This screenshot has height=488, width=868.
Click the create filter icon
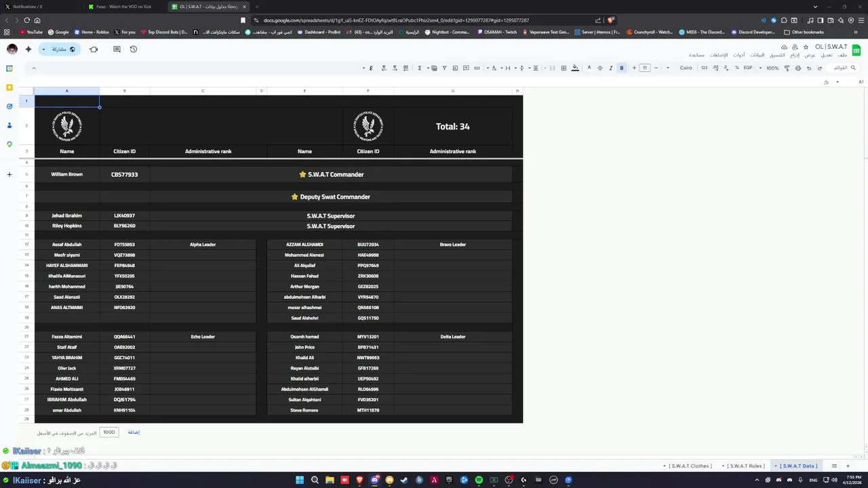click(x=445, y=68)
